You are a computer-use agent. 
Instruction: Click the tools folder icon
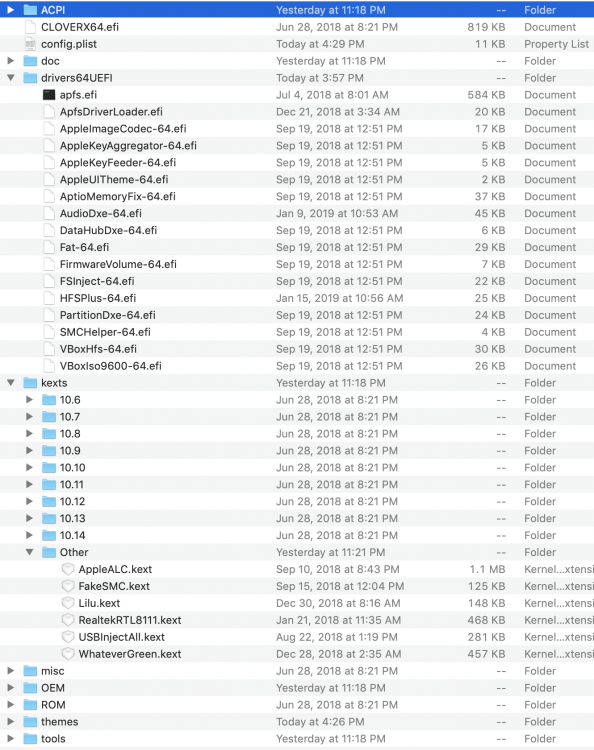click(x=30, y=739)
